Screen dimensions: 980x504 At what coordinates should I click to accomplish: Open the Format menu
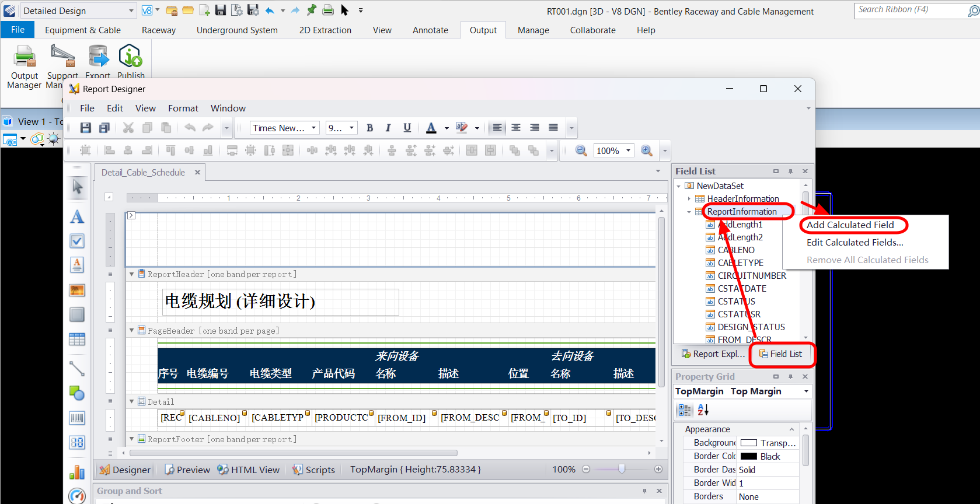[183, 108]
